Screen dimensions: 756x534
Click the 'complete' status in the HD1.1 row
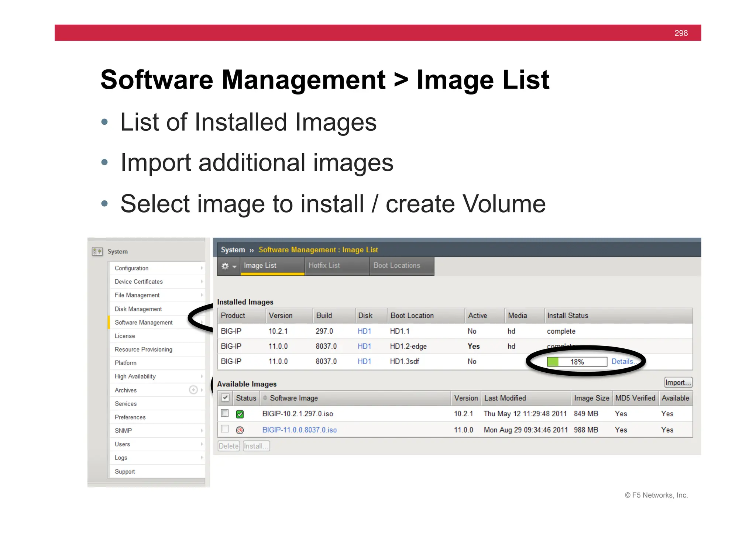coord(561,331)
